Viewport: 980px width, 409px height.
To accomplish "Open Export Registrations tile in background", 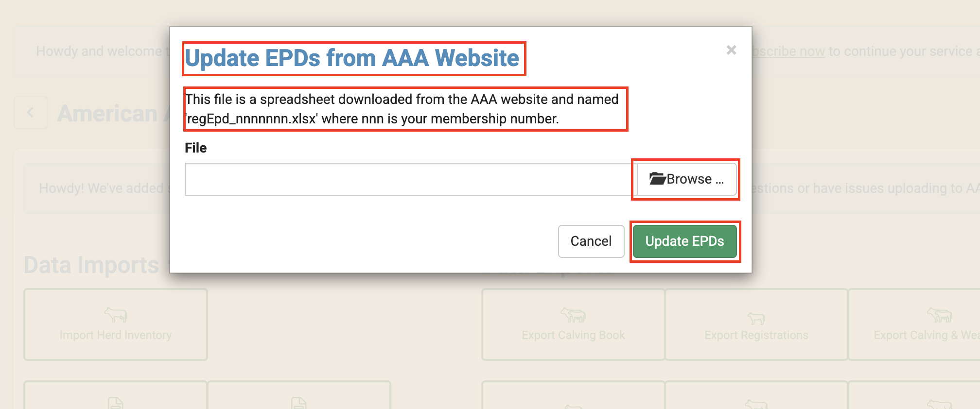I will [756, 324].
